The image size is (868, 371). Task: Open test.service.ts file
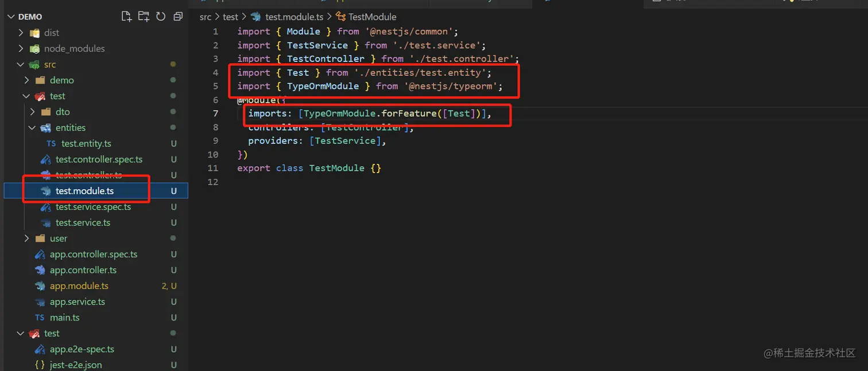click(83, 222)
